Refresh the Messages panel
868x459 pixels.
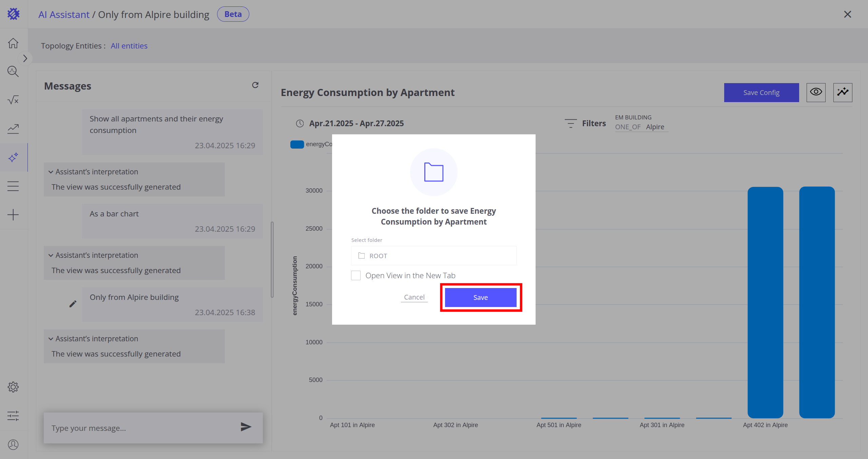[x=255, y=85]
